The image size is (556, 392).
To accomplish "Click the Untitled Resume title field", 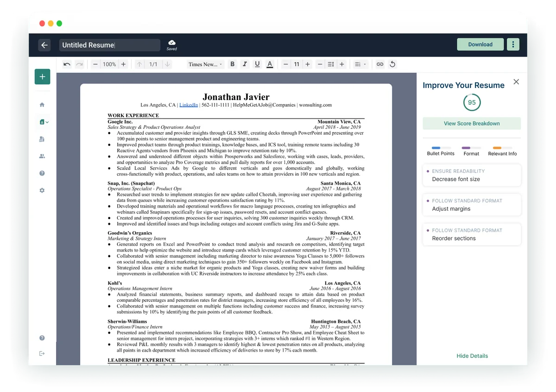I will point(109,45).
